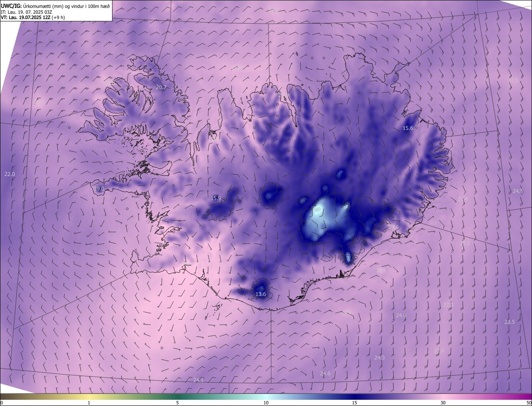This screenshot has width=532, height=406.
Task: Click the color scale tick labeled 1
Action: pos(89,403)
